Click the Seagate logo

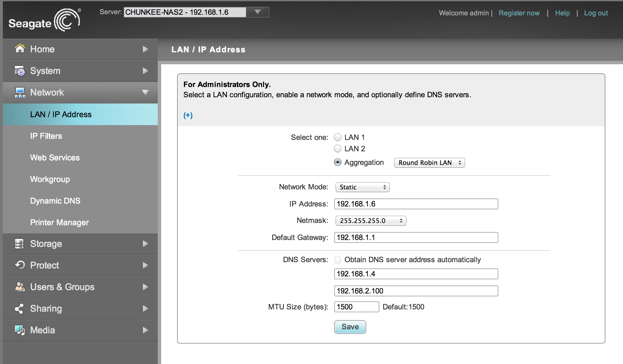[44, 20]
